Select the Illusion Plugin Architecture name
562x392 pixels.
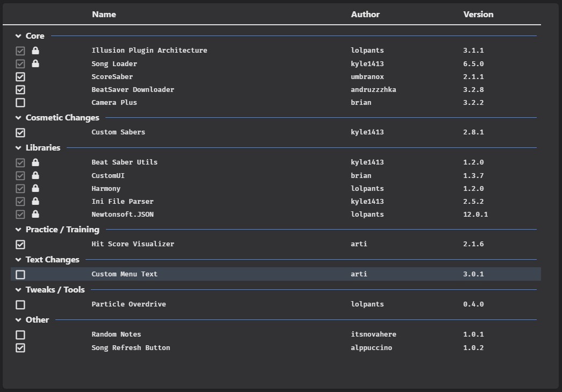[x=149, y=51]
